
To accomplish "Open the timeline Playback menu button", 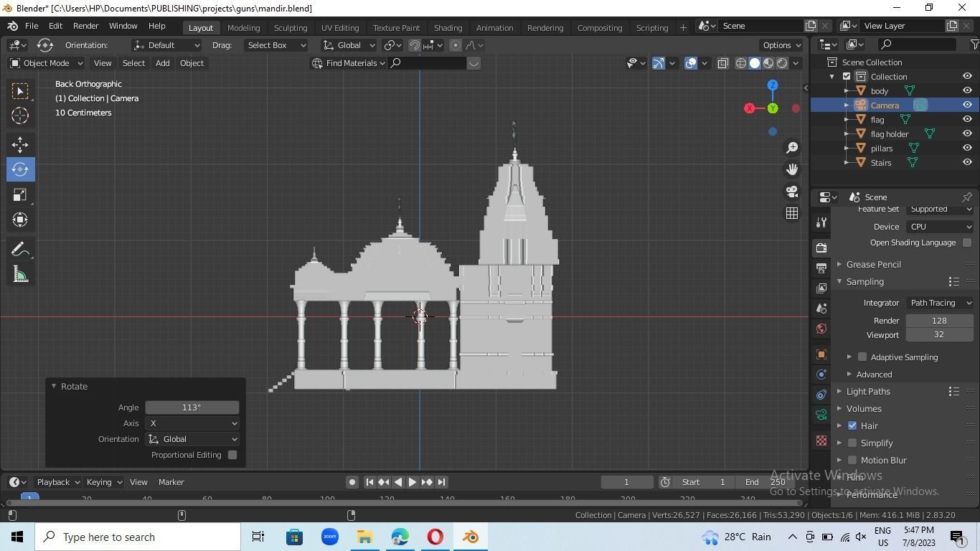I will coord(57,482).
